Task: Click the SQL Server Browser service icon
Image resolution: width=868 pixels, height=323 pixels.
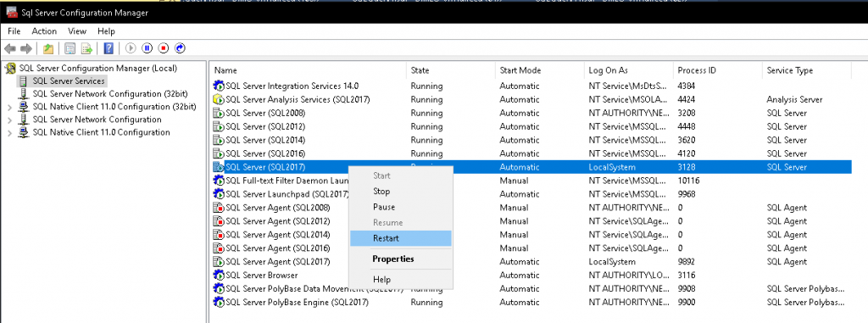Action: pyautogui.click(x=219, y=276)
